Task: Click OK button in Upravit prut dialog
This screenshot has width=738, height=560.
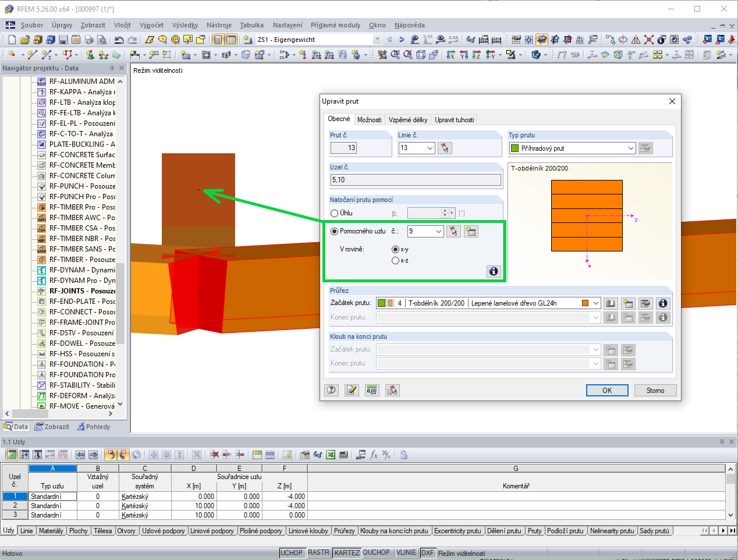Action: pos(607,391)
